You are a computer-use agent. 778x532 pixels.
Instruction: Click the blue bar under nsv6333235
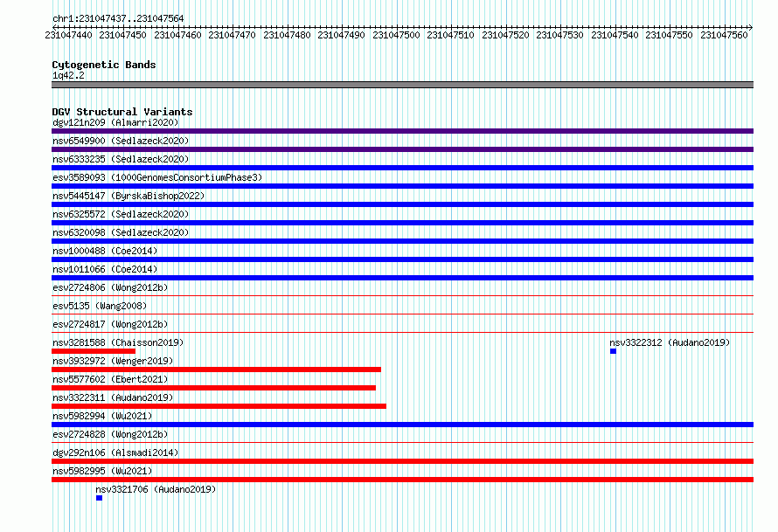point(402,168)
